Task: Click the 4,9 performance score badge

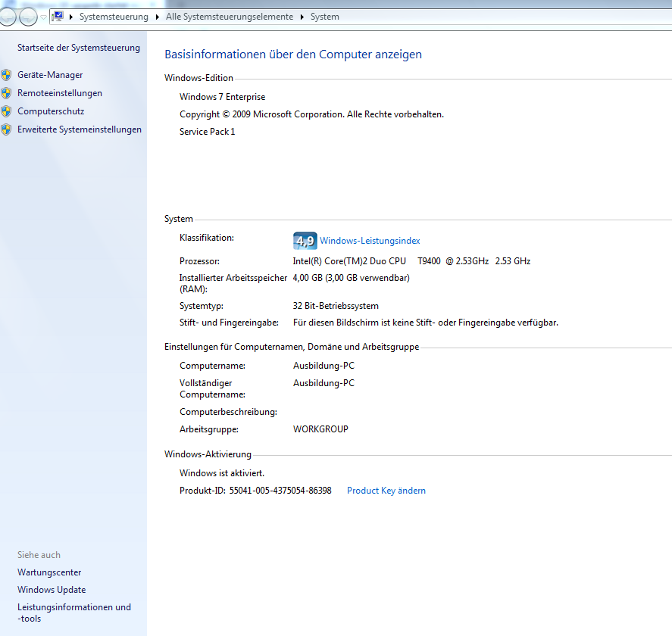Action: (305, 241)
